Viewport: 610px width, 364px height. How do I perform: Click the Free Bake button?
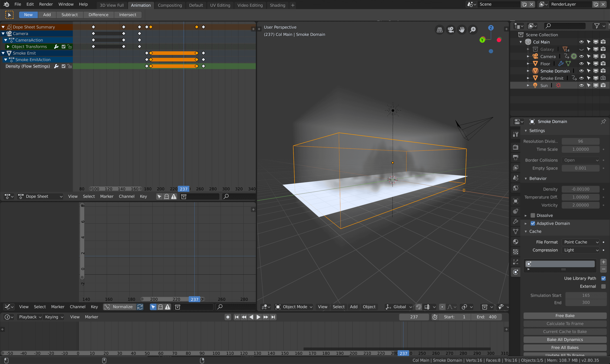tap(565, 316)
